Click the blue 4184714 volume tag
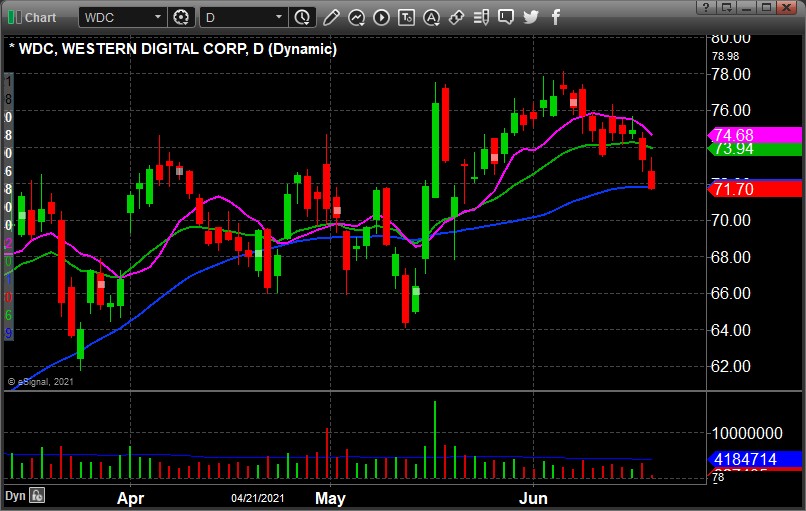 click(x=755, y=459)
